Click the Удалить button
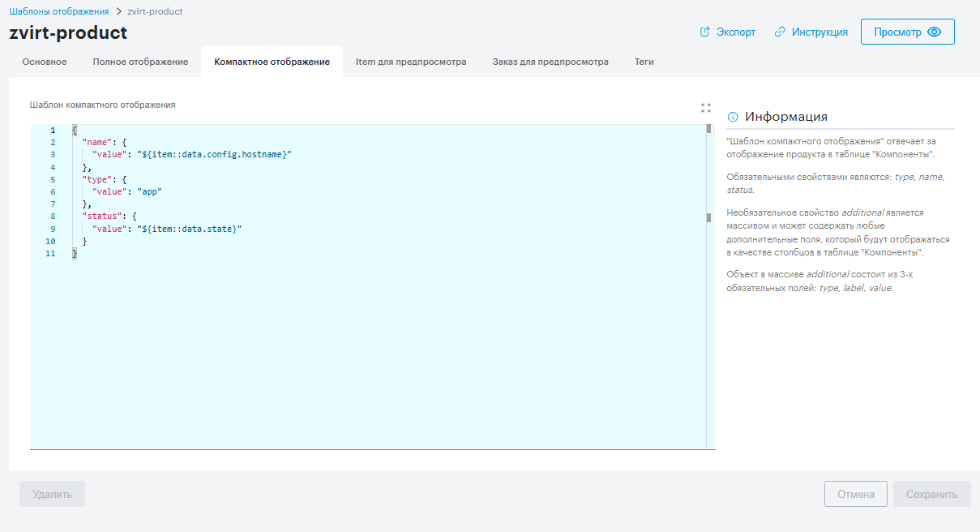 coord(52,494)
